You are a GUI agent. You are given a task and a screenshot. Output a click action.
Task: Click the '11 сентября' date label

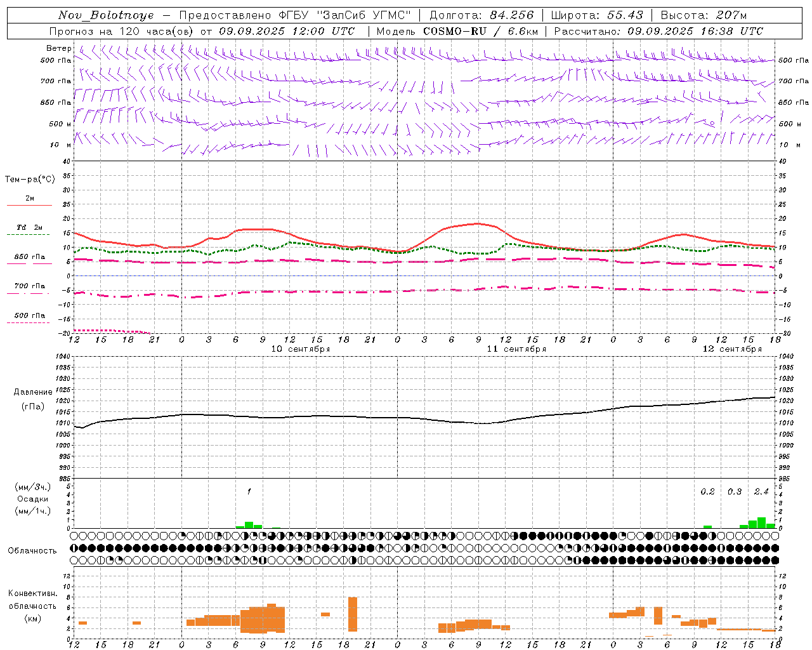(516, 349)
